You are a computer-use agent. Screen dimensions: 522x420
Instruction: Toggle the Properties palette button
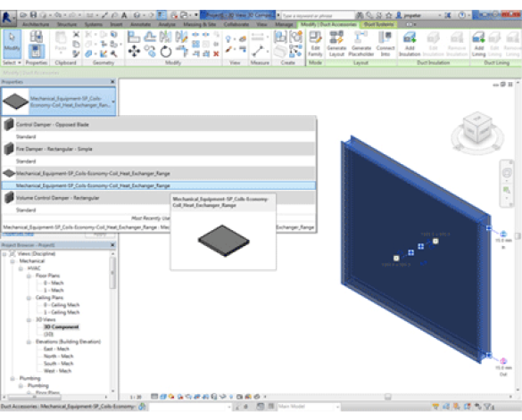(36, 45)
